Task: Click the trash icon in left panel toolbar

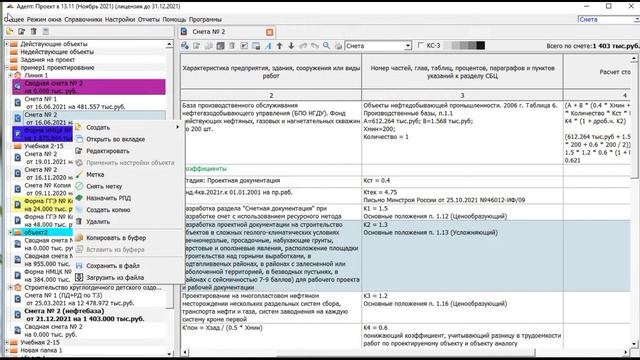Action: (33, 31)
